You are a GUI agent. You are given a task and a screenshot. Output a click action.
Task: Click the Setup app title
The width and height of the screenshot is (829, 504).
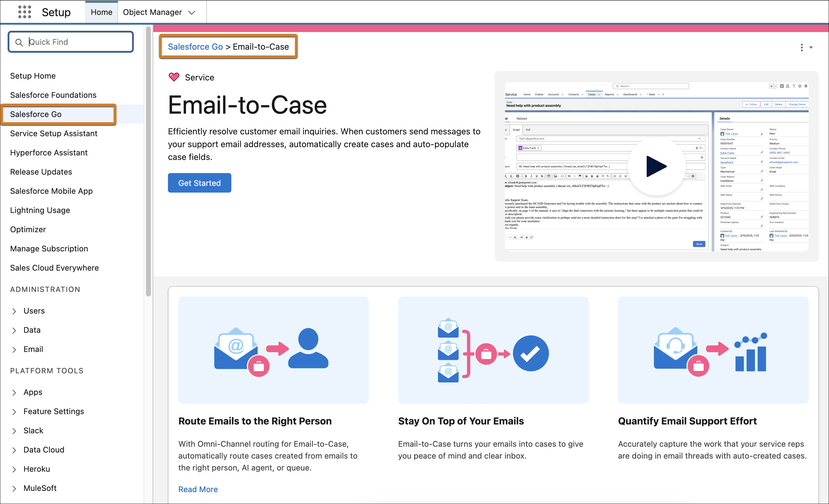56,12
